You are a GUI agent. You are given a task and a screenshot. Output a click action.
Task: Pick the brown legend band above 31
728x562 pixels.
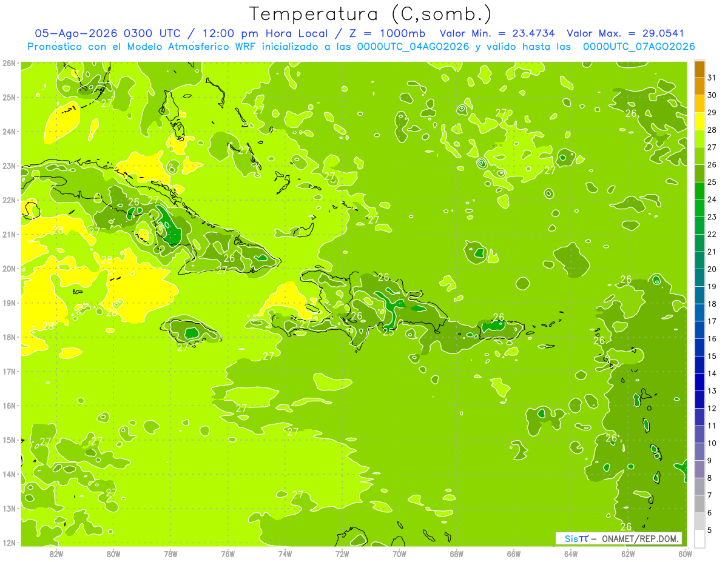click(699, 69)
